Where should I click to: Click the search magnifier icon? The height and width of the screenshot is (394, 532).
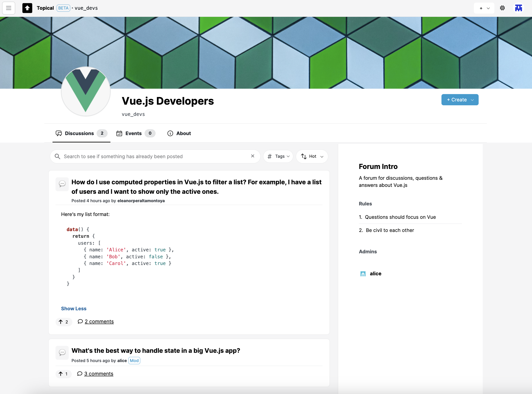pos(57,156)
